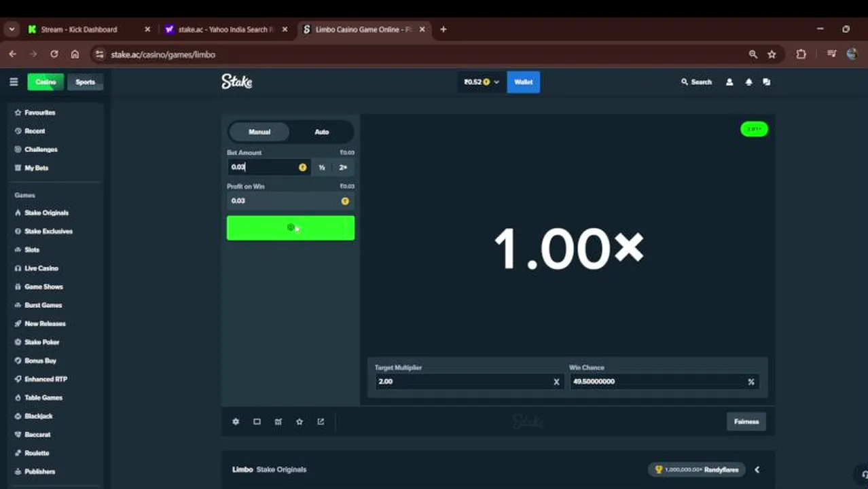Open Slots category
The width and height of the screenshot is (868, 489).
click(32, 250)
